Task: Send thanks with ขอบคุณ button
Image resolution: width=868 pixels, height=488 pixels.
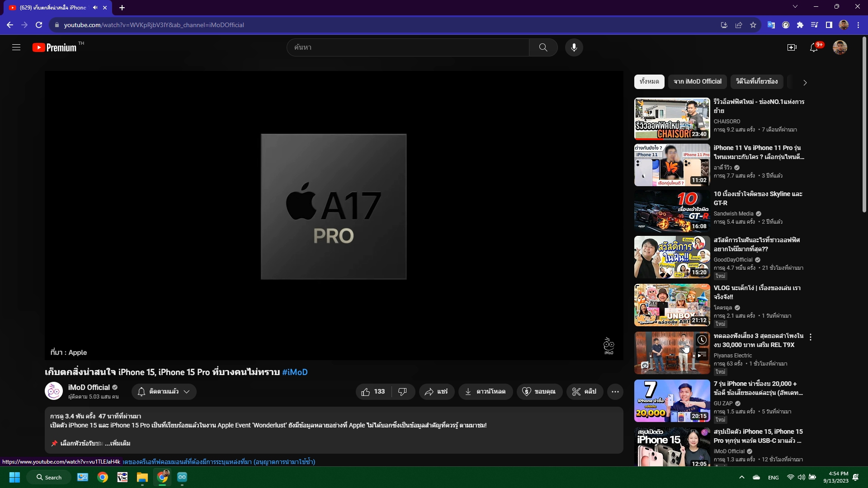Action: 539,392
